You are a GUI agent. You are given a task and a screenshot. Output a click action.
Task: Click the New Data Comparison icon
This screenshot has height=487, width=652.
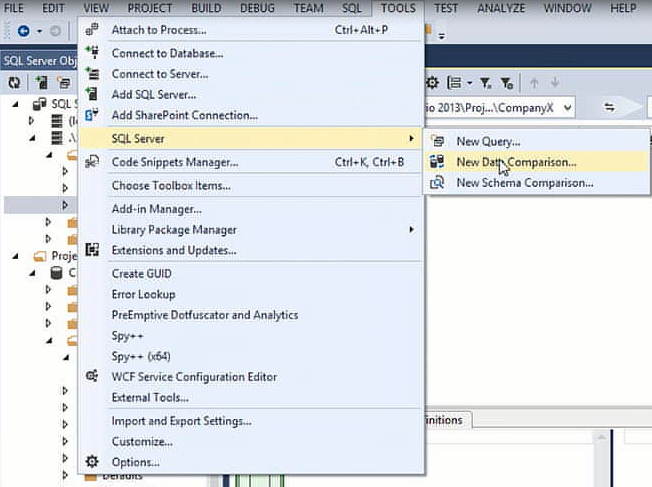(437, 162)
